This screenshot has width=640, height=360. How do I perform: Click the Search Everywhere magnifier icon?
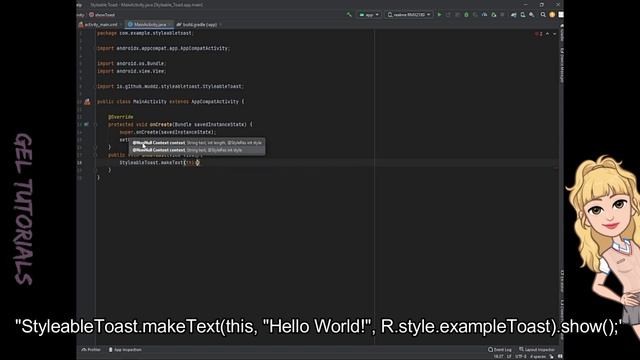pyautogui.click(x=543, y=15)
